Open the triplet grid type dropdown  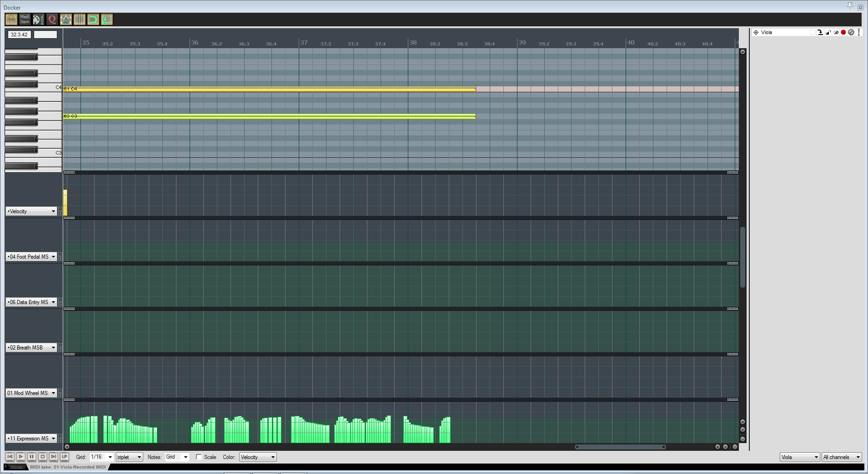130,457
